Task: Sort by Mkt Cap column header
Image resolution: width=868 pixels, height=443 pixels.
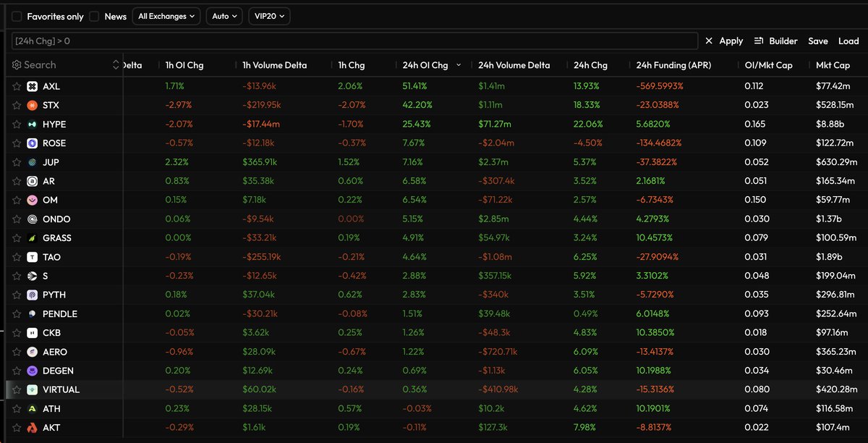Action: coord(833,65)
